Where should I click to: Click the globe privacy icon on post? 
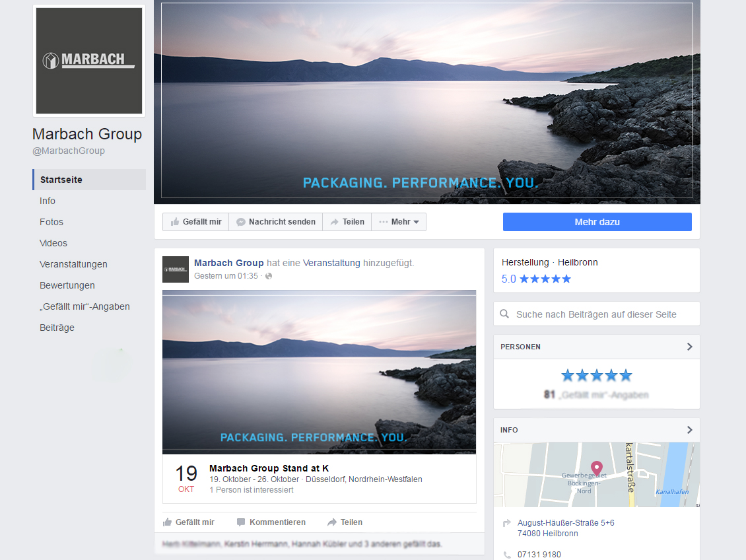pyautogui.click(x=269, y=277)
